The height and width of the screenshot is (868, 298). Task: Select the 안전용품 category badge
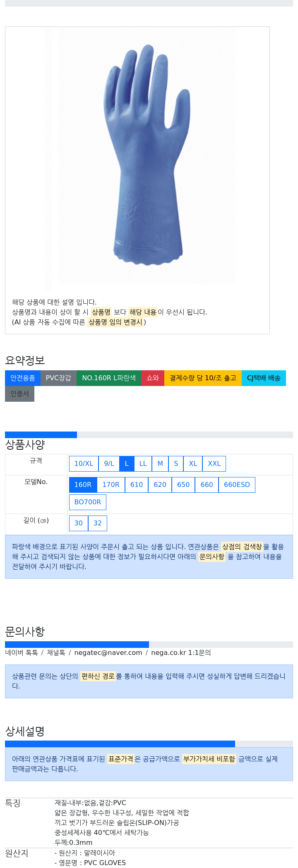[23, 378]
